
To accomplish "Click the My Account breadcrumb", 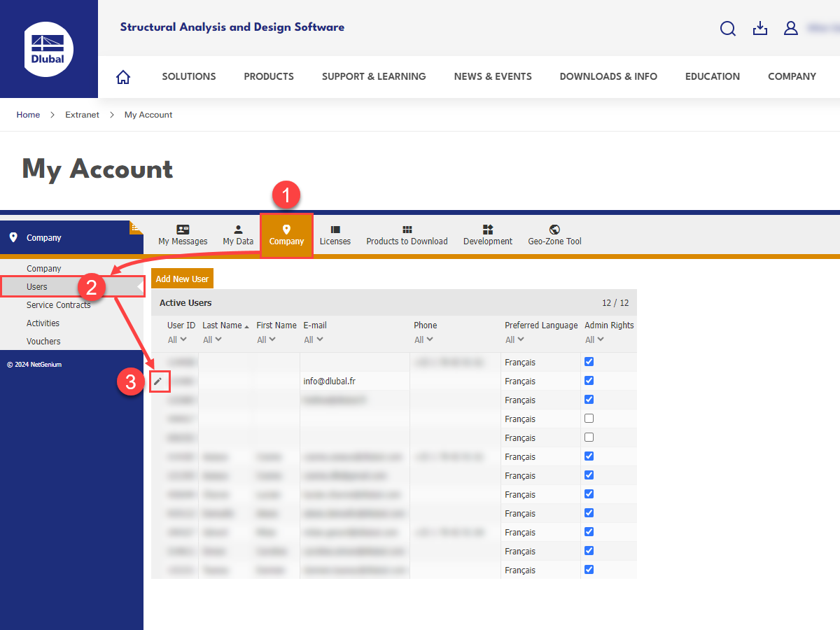I will click(x=148, y=115).
